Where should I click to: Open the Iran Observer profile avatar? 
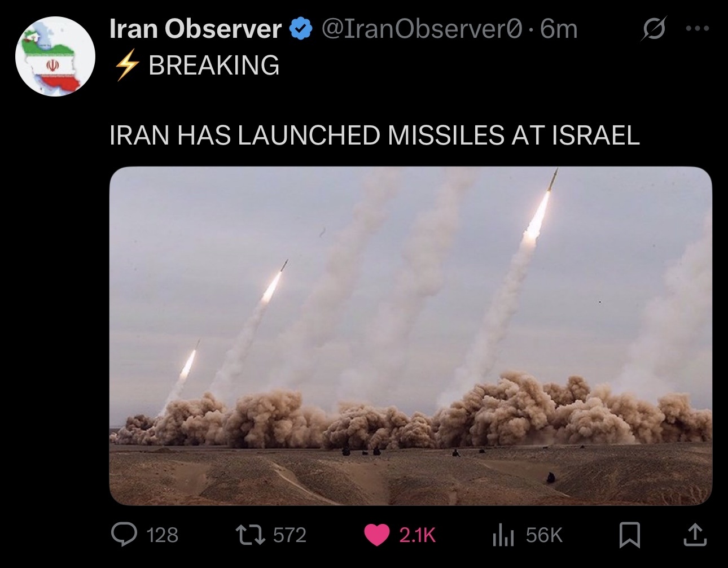tap(55, 56)
